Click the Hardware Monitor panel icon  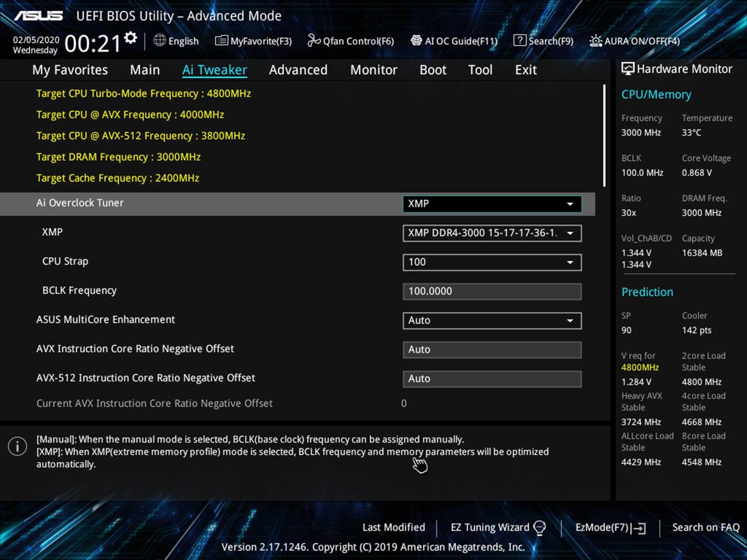click(628, 69)
